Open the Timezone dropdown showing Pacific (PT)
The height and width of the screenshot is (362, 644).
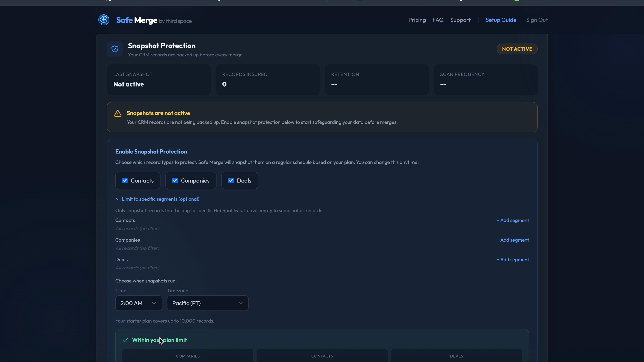207,303
